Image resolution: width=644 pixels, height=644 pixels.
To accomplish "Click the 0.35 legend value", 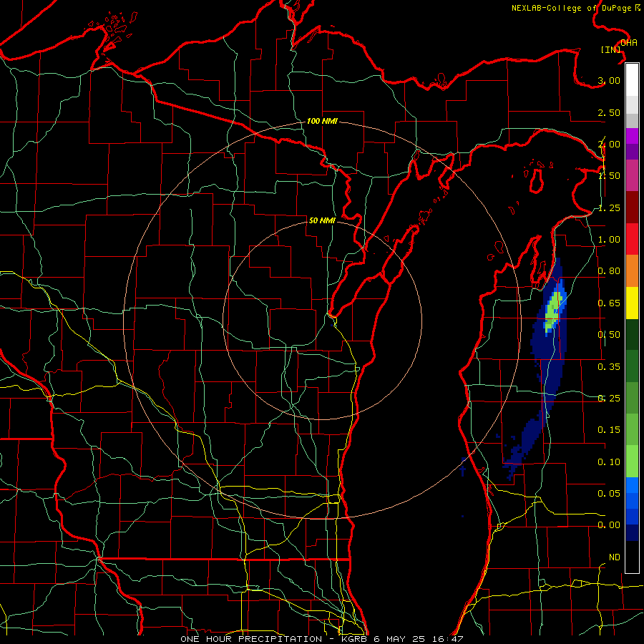I will pos(609,367).
